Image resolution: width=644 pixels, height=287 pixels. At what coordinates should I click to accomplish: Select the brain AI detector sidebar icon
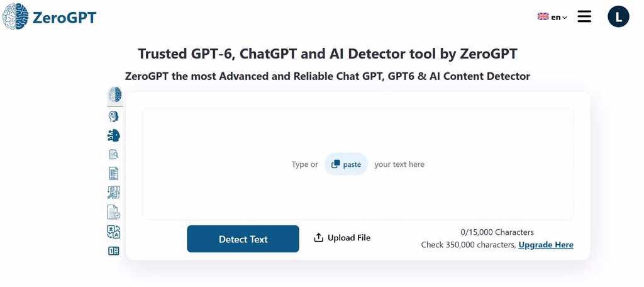pyautogui.click(x=115, y=95)
